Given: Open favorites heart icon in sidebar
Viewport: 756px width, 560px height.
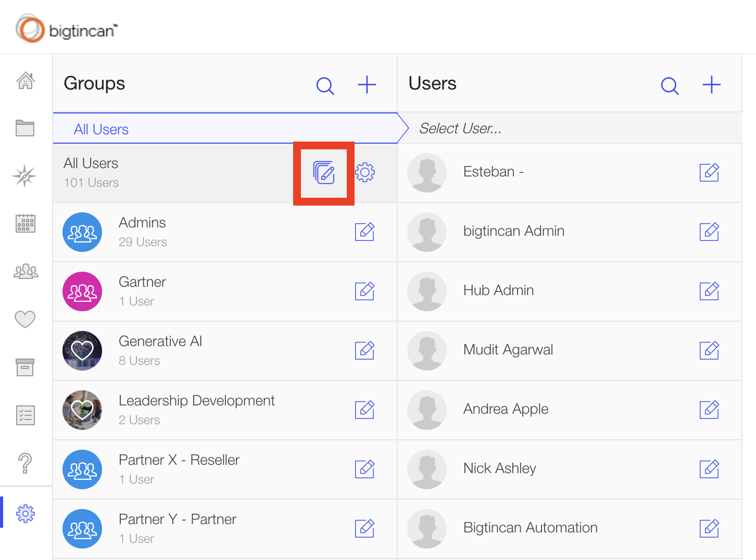Looking at the screenshot, I should coord(25,319).
